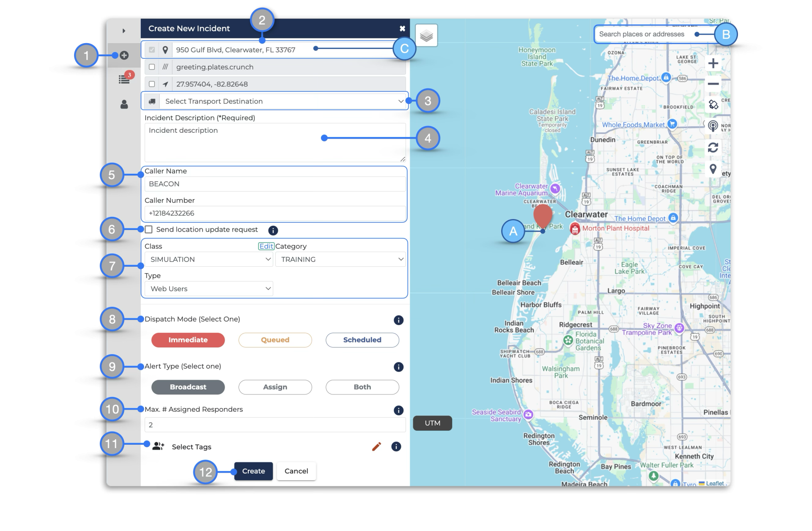Click the map location pin tool
Image resolution: width=812 pixels, height=531 pixels.
click(x=713, y=169)
